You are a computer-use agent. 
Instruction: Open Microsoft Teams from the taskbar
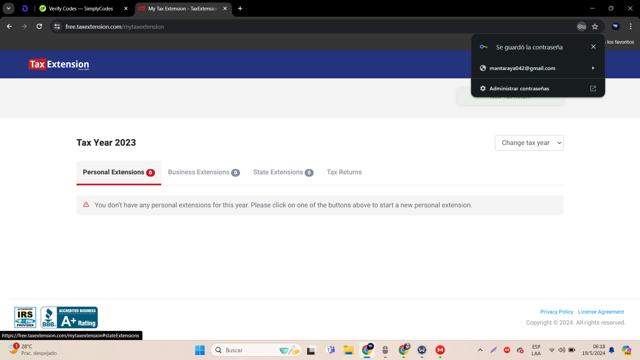click(331, 350)
